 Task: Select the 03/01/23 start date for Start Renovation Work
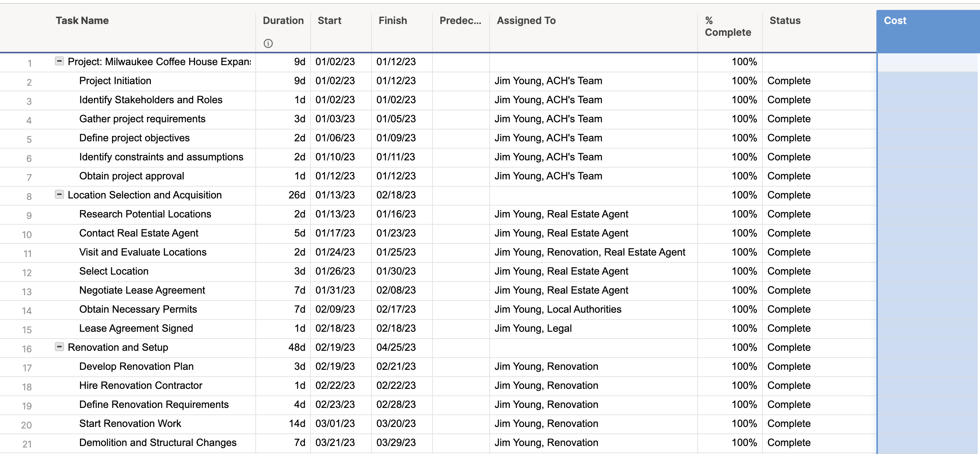(x=335, y=423)
